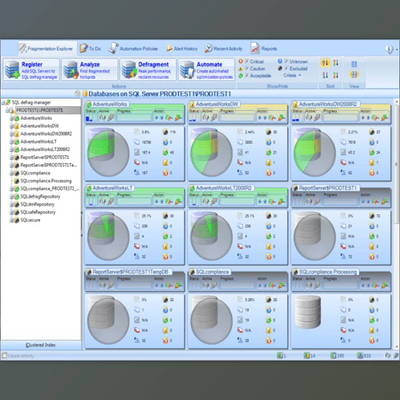Click the rightmost Action icon on SQLcompliance card
The image size is (400, 400).
[x=282, y=285]
